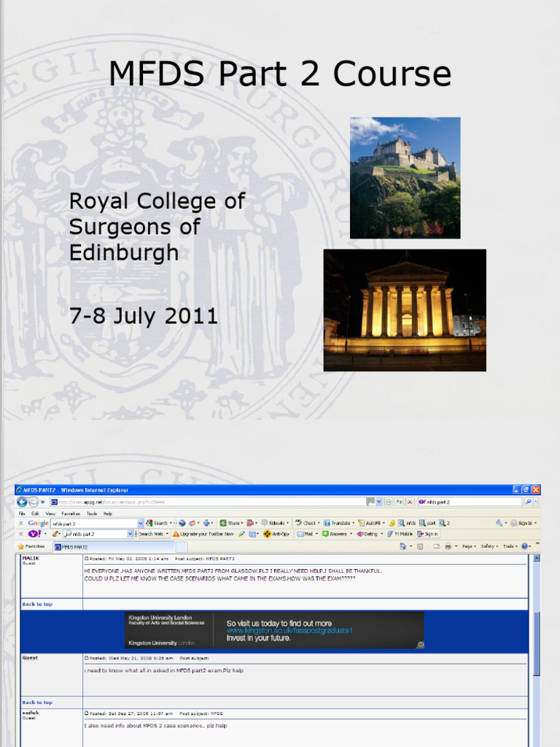This screenshot has width=560, height=747.
Task: Click Google toolbar wrench settings icon
Action: point(499,523)
